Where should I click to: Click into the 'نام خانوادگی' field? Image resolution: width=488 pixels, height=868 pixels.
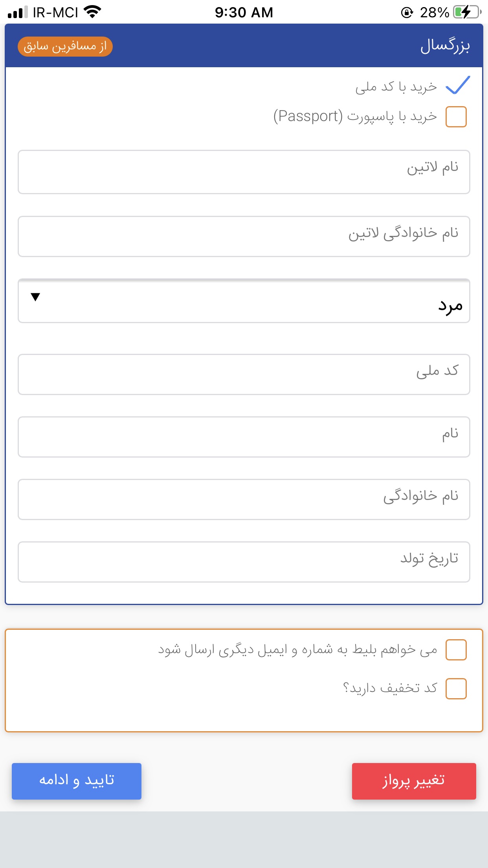click(244, 499)
